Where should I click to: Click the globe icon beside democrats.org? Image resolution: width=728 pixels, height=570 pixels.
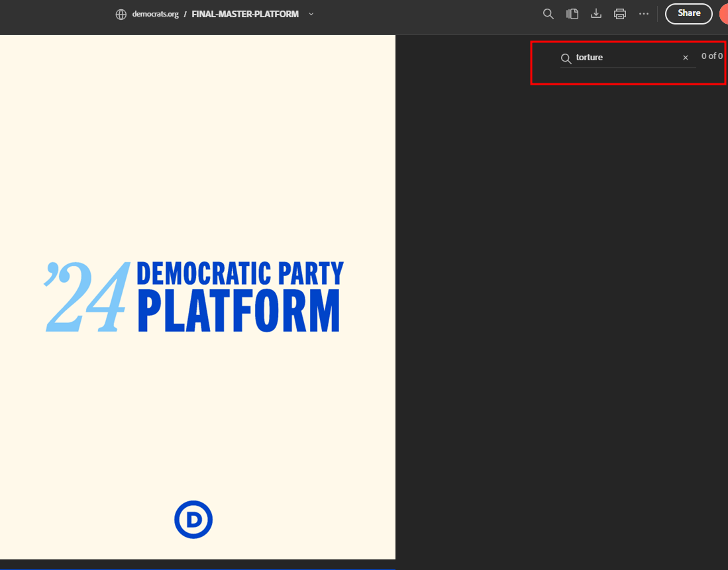121,15
